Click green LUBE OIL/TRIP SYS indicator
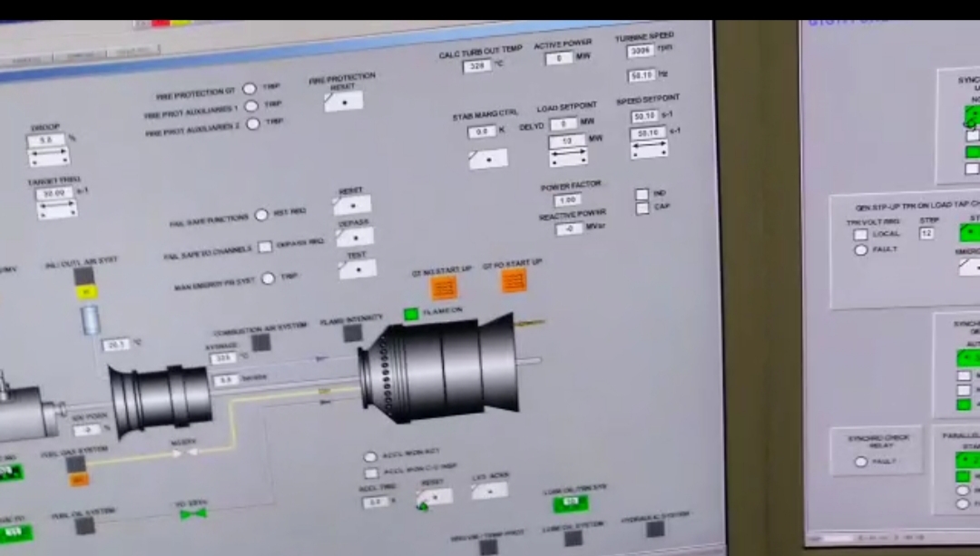The height and width of the screenshot is (556, 980). (571, 502)
